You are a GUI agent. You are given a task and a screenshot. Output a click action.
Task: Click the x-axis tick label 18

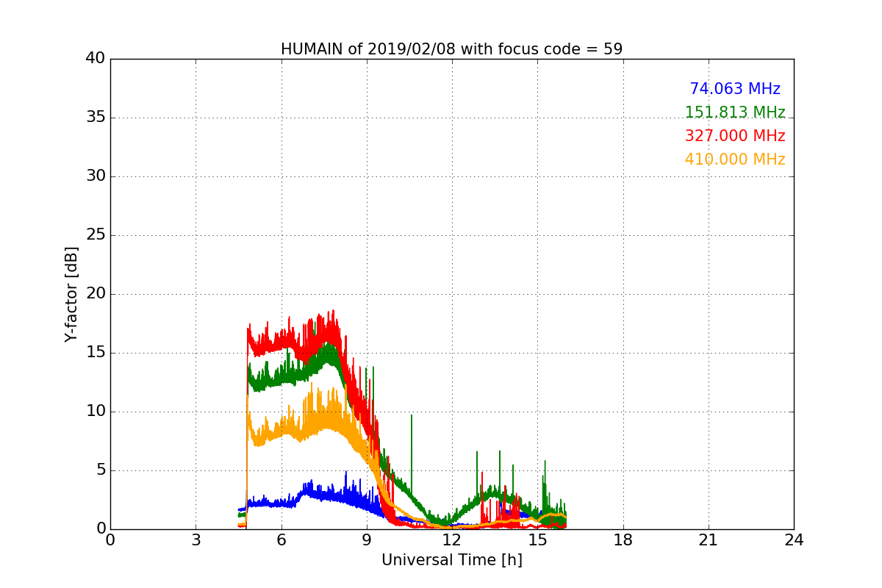623,540
